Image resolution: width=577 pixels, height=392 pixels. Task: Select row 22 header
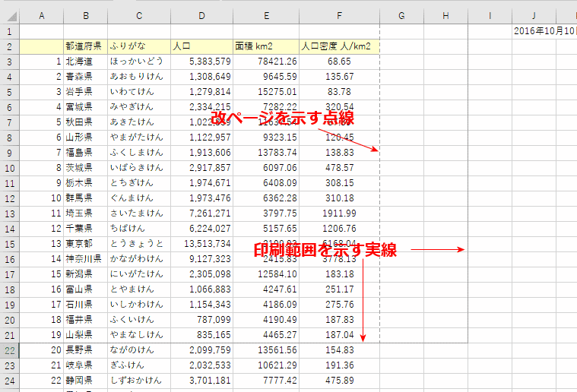click(9, 350)
